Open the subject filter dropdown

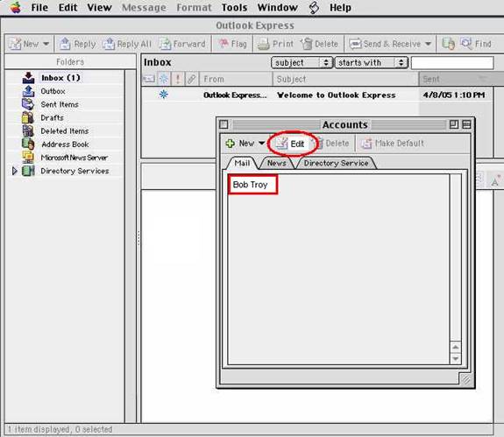click(302, 62)
